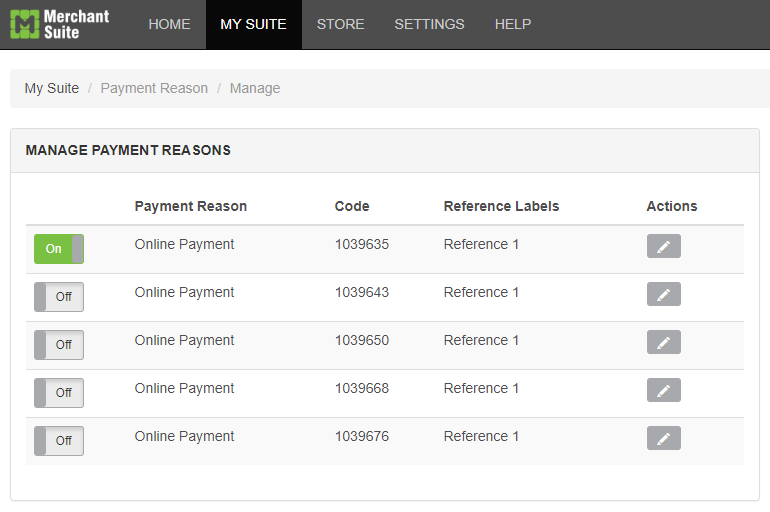This screenshot has height=512, width=770.
Task: Click the Payment Reason breadcrumb link
Action: coord(154,88)
